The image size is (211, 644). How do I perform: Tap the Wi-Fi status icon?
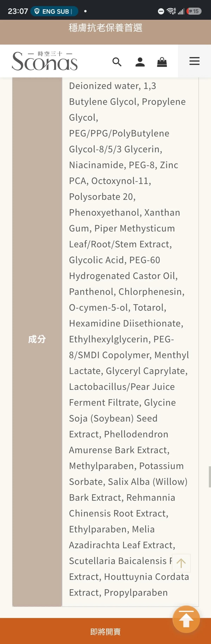pos(171,11)
